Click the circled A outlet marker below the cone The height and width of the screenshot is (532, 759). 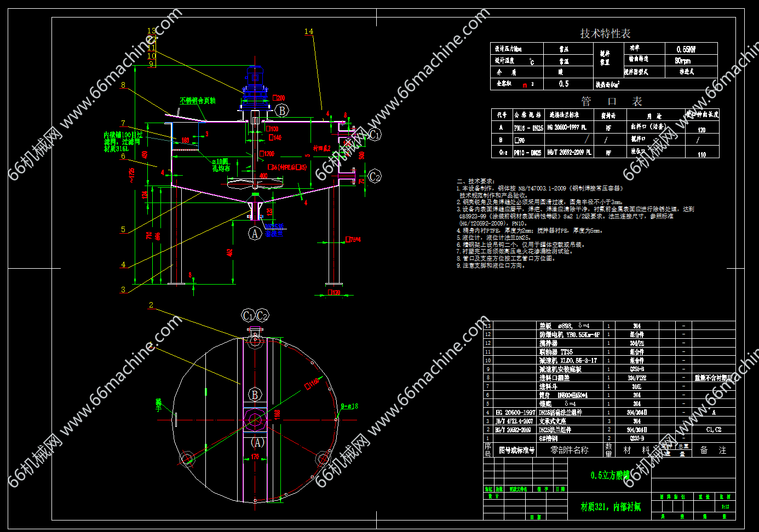(255, 234)
